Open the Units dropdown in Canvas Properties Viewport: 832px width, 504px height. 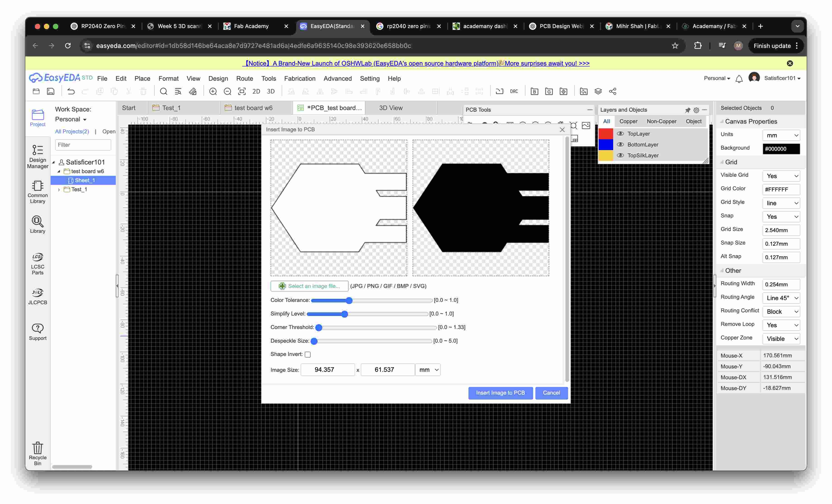tap(781, 135)
